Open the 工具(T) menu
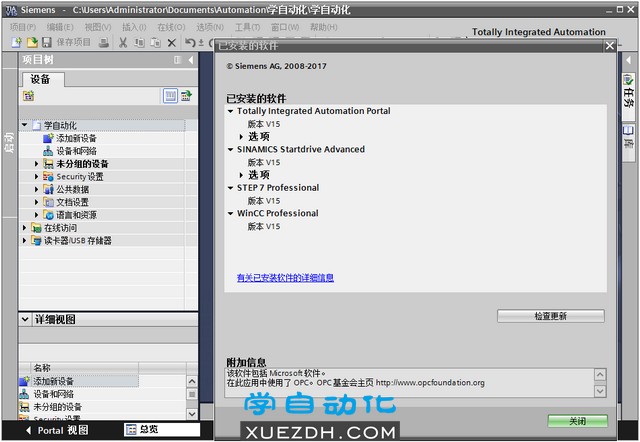This screenshot has width=640, height=442. pos(247,27)
